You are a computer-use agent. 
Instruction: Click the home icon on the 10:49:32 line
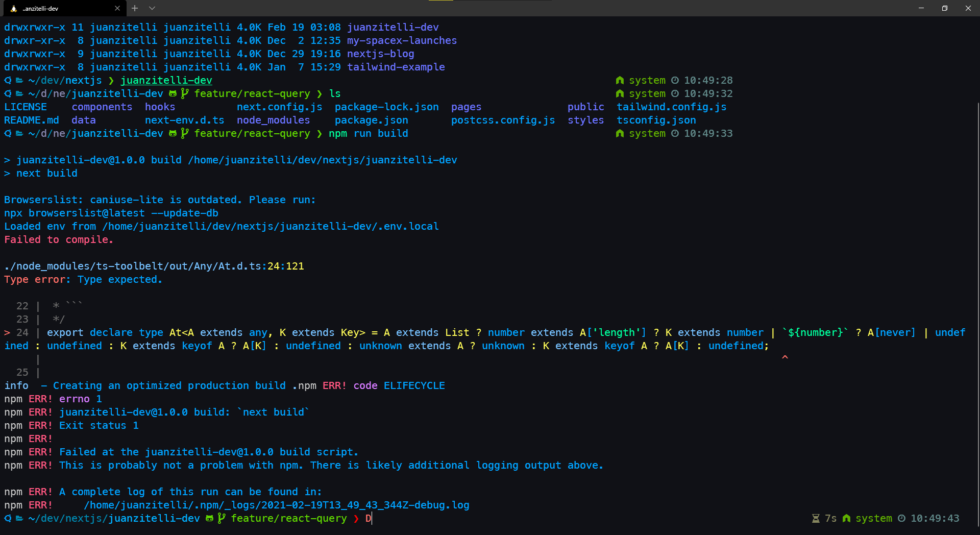pyautogui.click(x=620, y=93)
